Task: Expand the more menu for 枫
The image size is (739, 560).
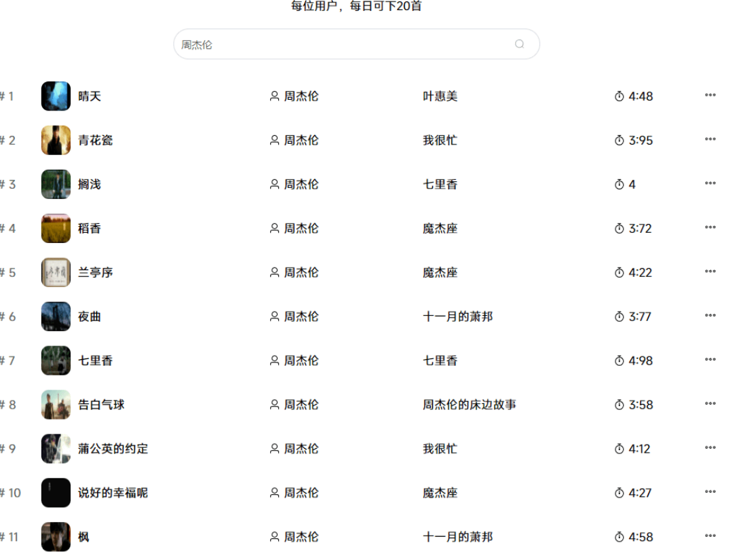Action: (710, 536)
